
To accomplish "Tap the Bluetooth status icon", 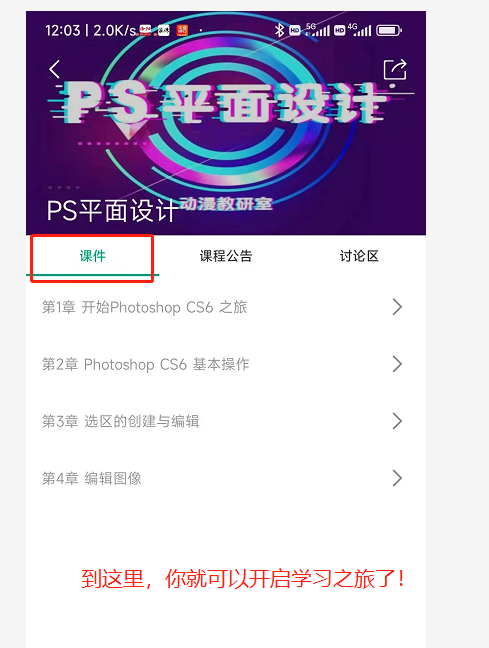I will point(279,30).
